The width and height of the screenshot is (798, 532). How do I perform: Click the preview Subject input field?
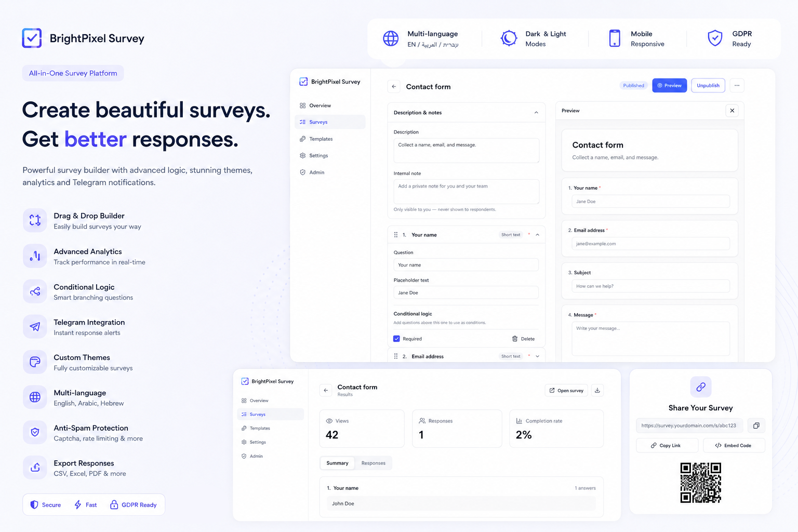click(650, 286)
